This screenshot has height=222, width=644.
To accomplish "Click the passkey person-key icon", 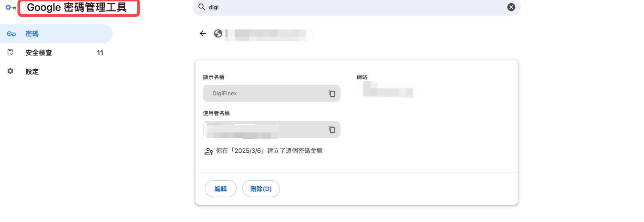I will [x=209, y=151].
